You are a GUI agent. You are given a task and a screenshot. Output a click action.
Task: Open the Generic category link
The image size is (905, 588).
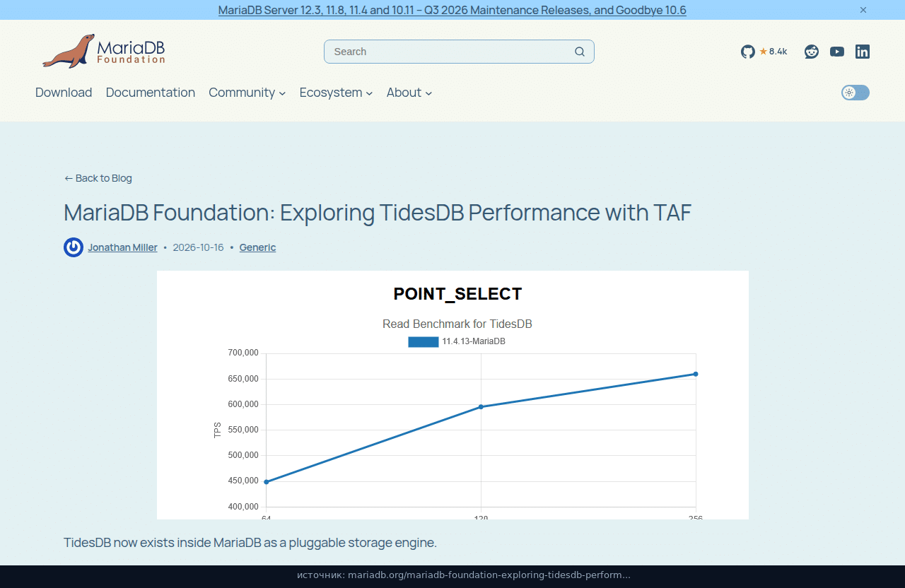(257, 247)
